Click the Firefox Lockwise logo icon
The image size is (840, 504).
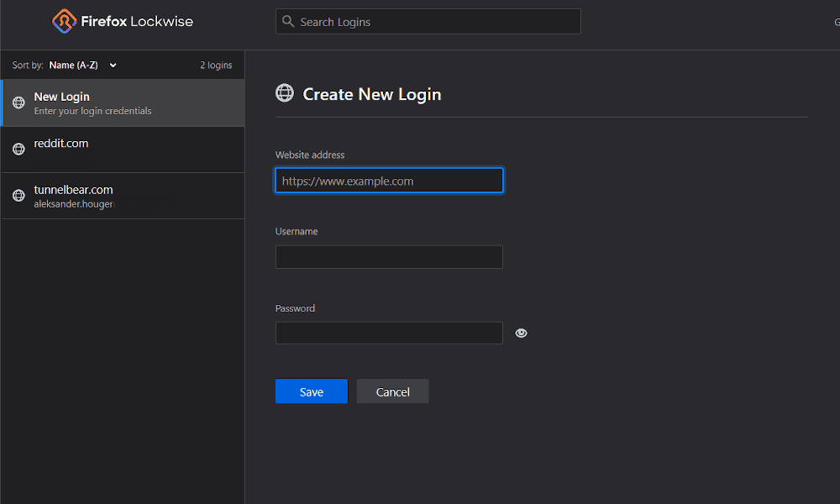tap(64, 22)
